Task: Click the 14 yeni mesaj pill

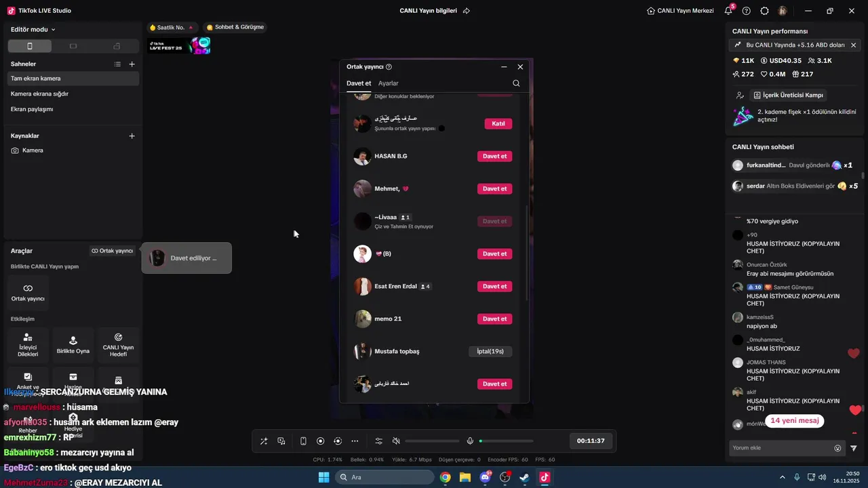Action: point(795,421)
